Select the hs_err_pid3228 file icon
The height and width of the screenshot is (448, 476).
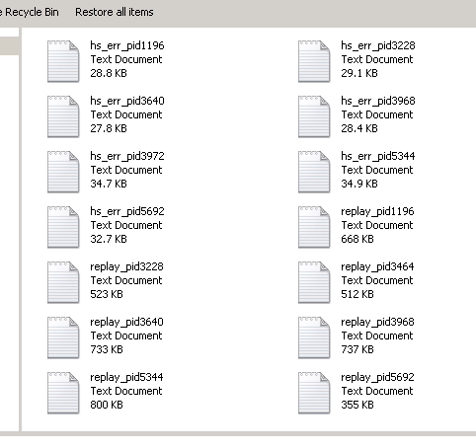[x=314, y=61]
